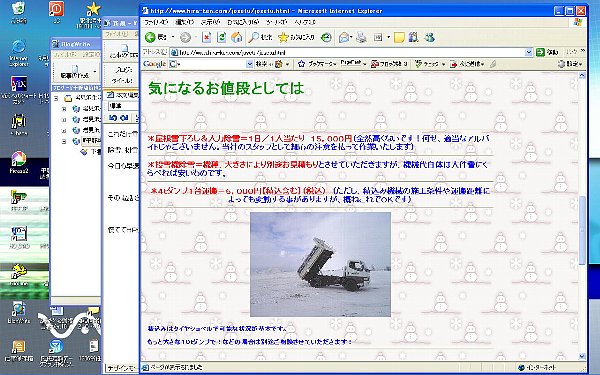600x375 pixels.
Task: Open Favorites star in IE toolbar
Action: (296, 37)
